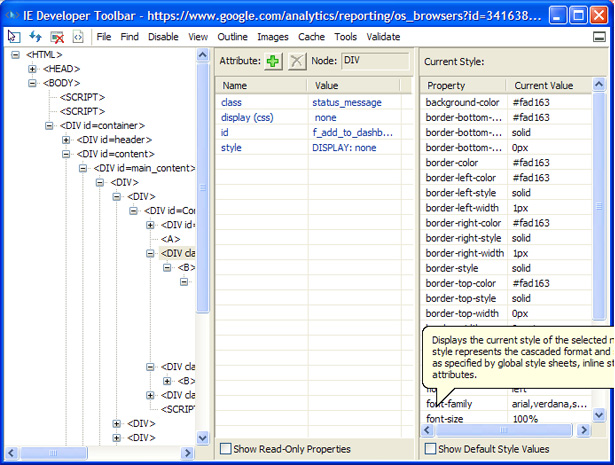The image size is (615, 465).
Task: Click the green add attribute plus icon
Action: [x=273, y=61]
